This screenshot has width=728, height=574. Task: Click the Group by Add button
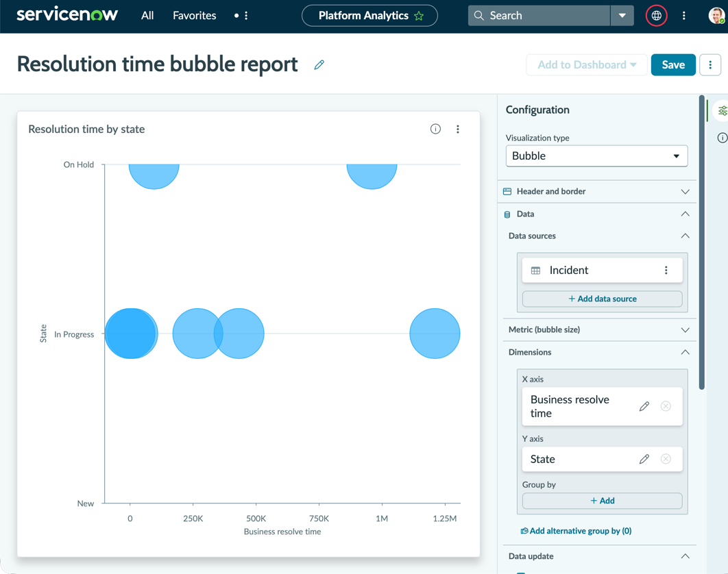coord(602,501)
